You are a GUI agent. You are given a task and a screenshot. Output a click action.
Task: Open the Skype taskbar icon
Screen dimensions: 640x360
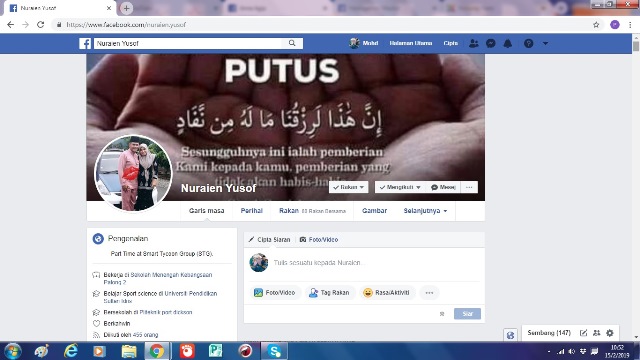point(273,351)
